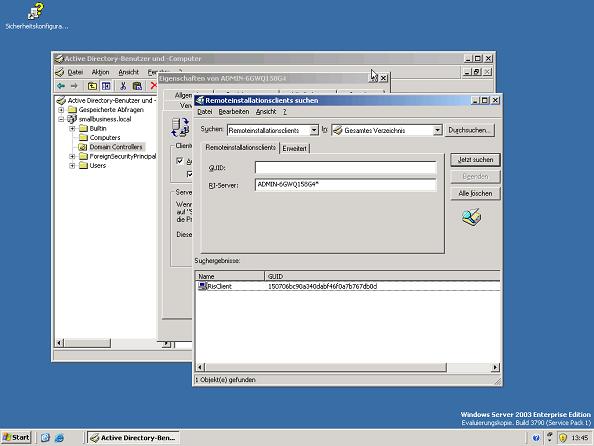Click the Alle löschen button
This screenshot has height=446, width=594.
(x=475, y=193)
